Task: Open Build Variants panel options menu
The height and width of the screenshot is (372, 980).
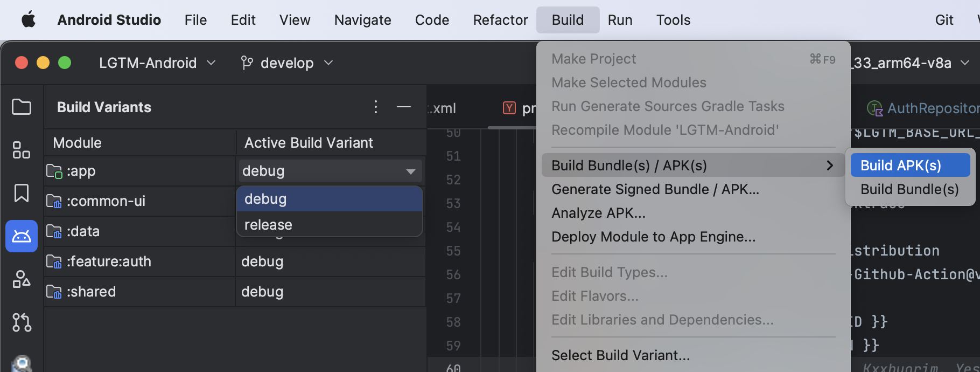Action: 376,107
